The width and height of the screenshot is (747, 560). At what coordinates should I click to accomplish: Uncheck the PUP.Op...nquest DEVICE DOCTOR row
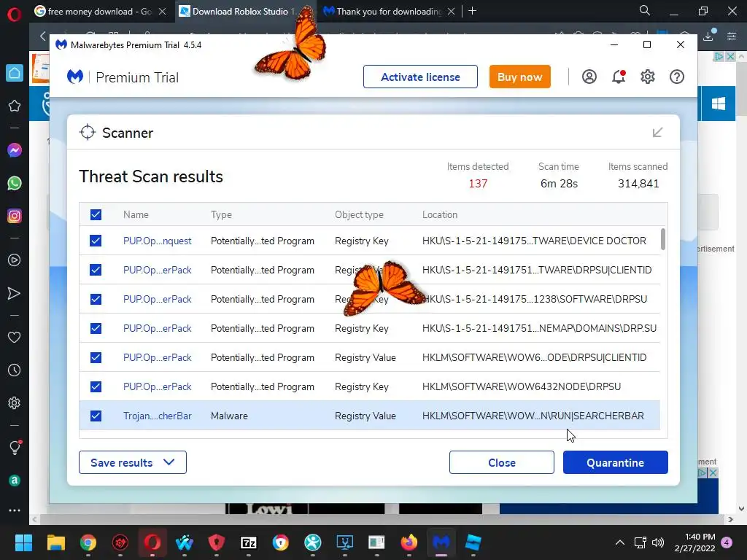click(96, 241)
